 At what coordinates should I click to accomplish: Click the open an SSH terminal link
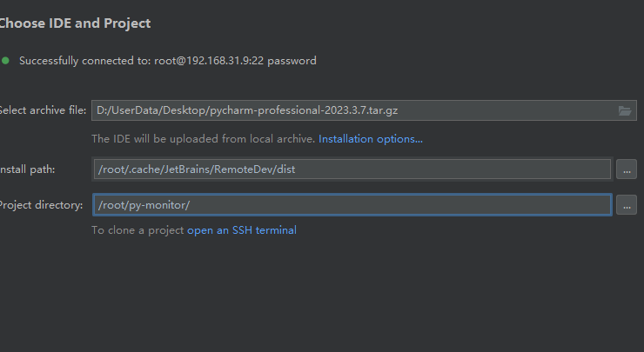[242, 230]
